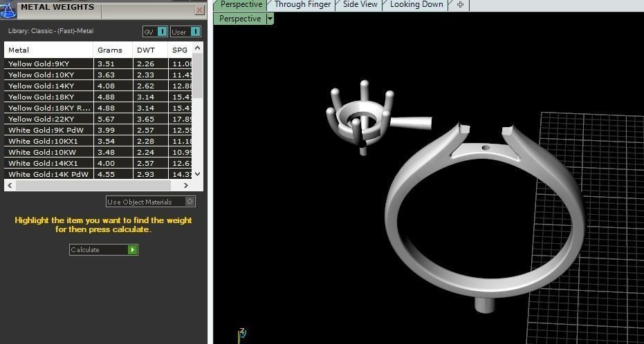This screenshot has height=344, width=644.
Task: Click the 3.51 grams value
Action: [106, 64]
